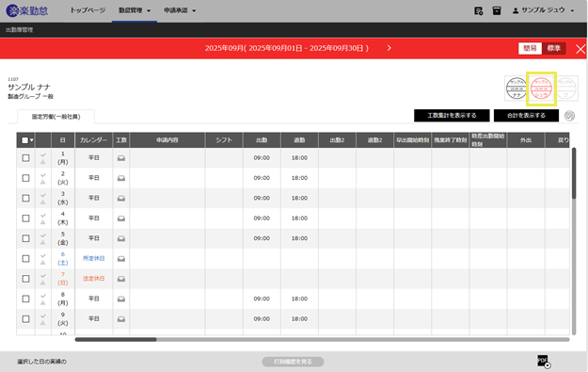Screen dimensions: 588x372
Task: Click the 所定休日 calendar link
Action: pyautogui.click(x=94, y=258)
